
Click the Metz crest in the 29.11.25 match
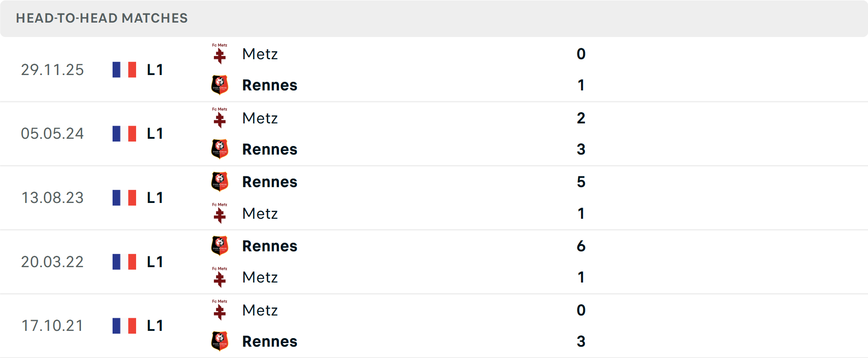click(220, 54)
